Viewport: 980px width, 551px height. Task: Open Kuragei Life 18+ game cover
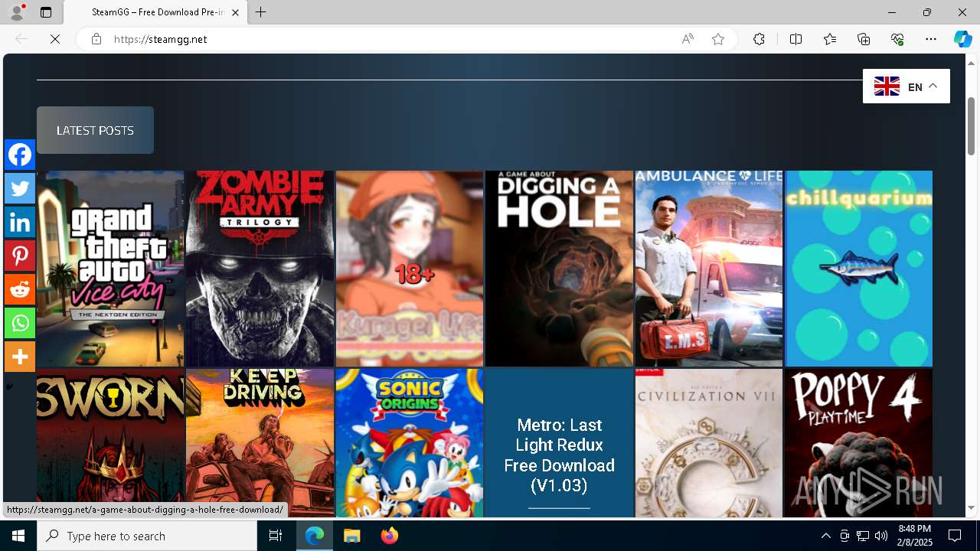(x=410, y=269)
